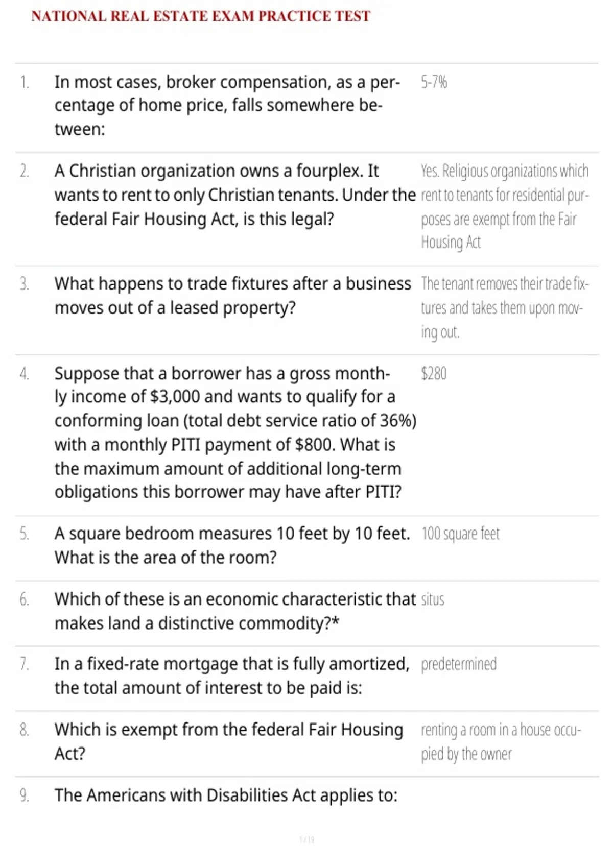Select question 4 about PITI payment
The width and height of the screenshot is (613, 868).
pyautogui.click(x=235, y=432)
